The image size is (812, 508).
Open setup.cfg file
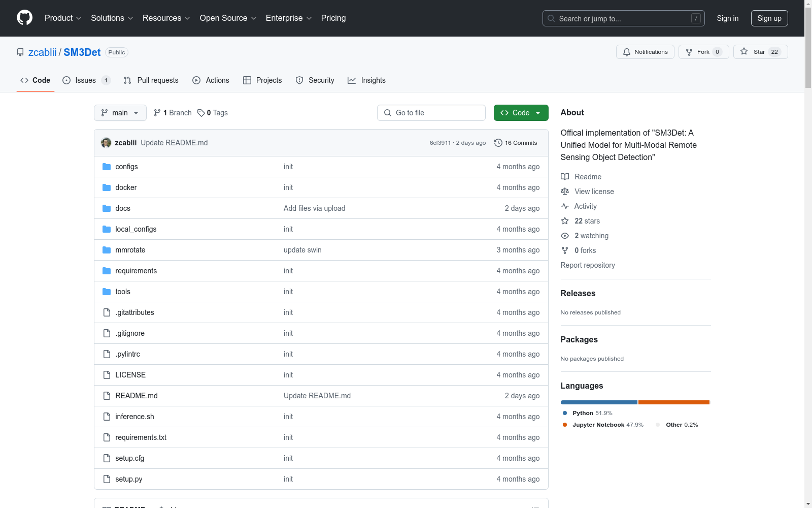pos(130,458)
